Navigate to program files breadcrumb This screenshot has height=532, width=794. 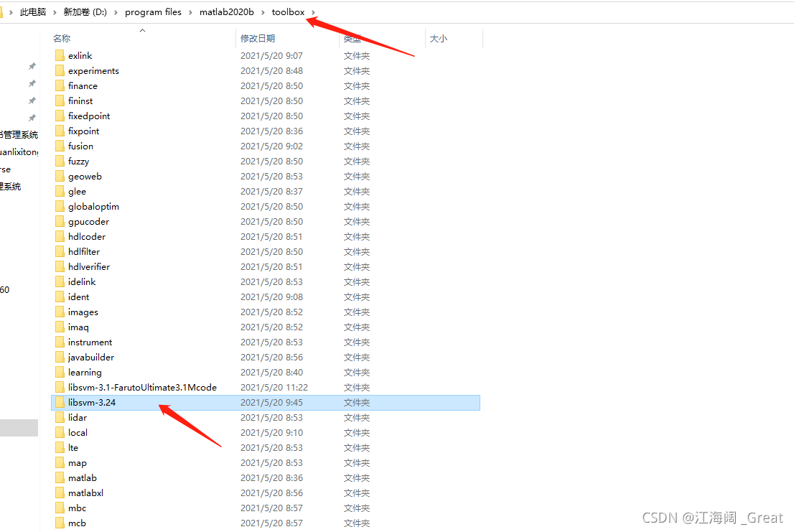(x=153, y=12)
